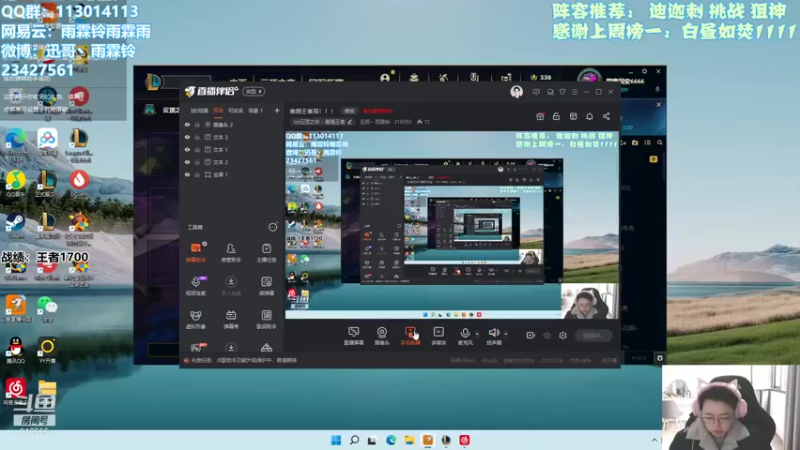Viewport: 800px width, 450px height.
Task: Add a 直播屏幕 screen capture source
Action: (353, 336)
